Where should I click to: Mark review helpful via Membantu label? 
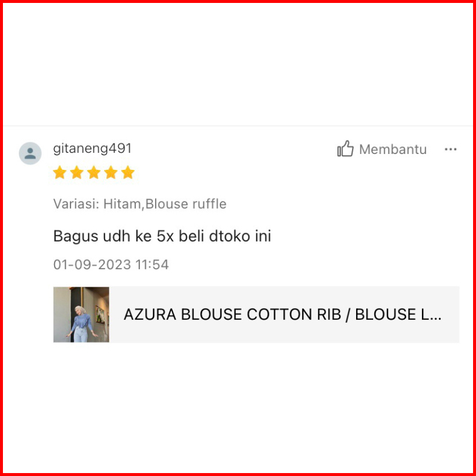pyautogui.click(x=393, y=149)
